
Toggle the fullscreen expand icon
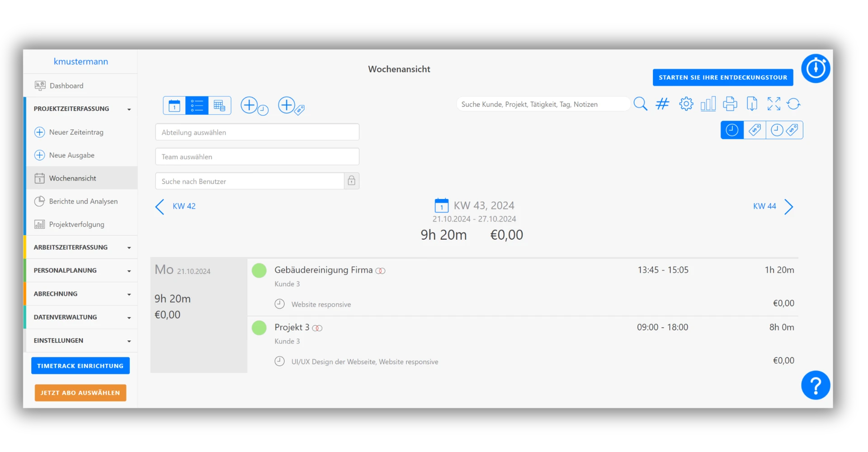coord(774,104)
